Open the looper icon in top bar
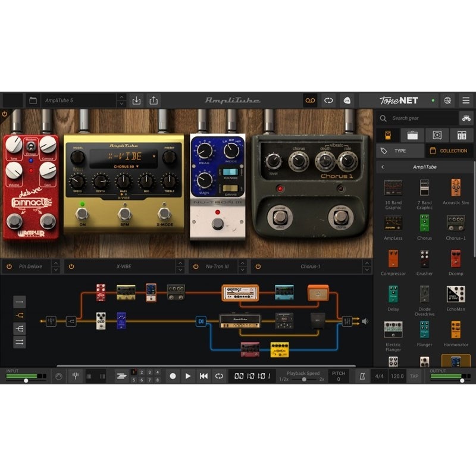Image resolution: width=476 pixels, height=476 pixels. (328, 101)
